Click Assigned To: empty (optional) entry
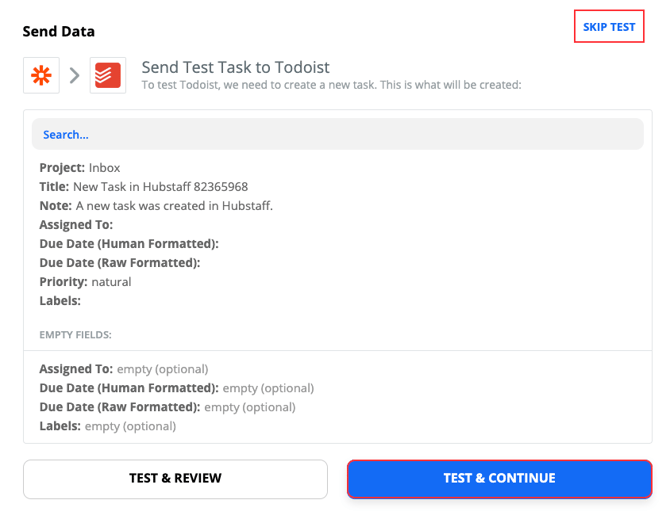This screenshot has width=670, height=519. tap(123, 369)
